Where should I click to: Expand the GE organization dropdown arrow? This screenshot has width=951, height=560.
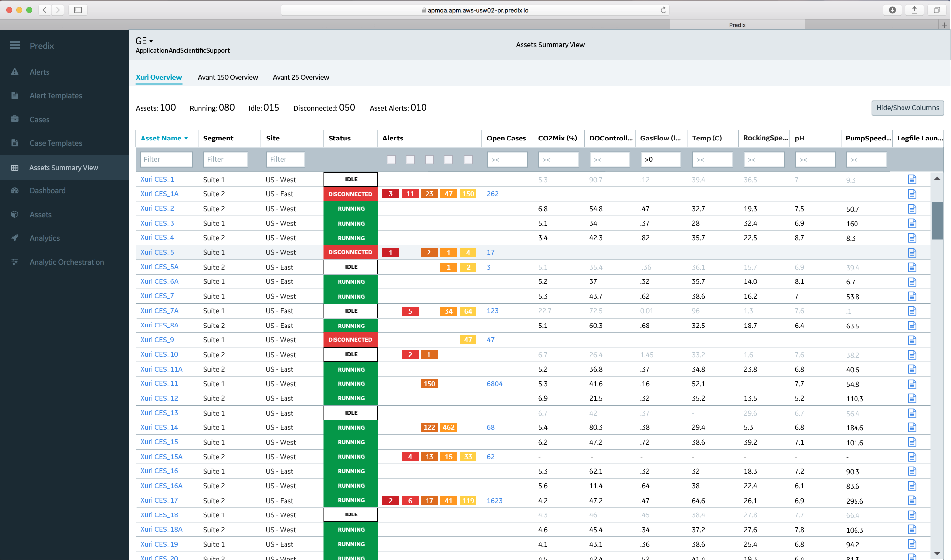[x=151, y=41]
